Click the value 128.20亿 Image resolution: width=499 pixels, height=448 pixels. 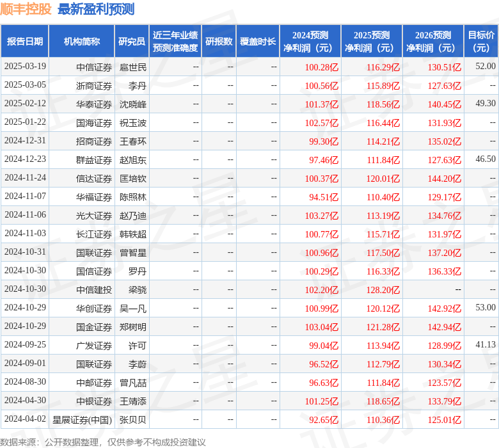coord(383,290)
